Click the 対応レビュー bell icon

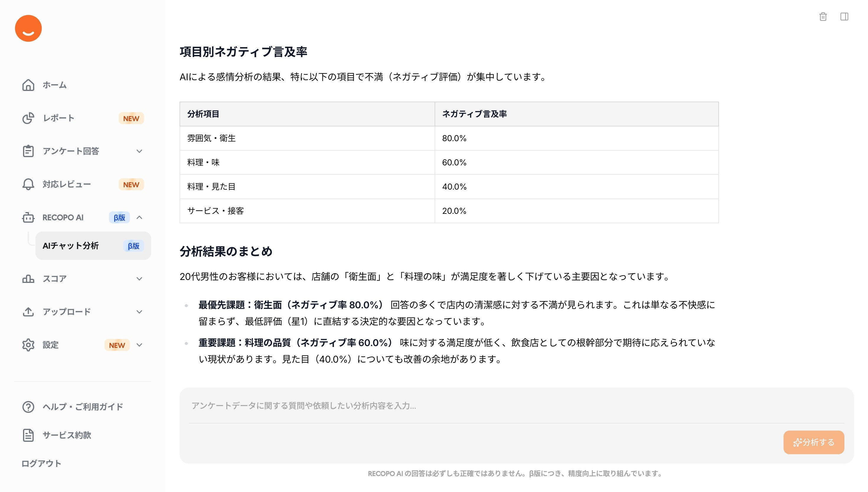click(x=28, y=184)
